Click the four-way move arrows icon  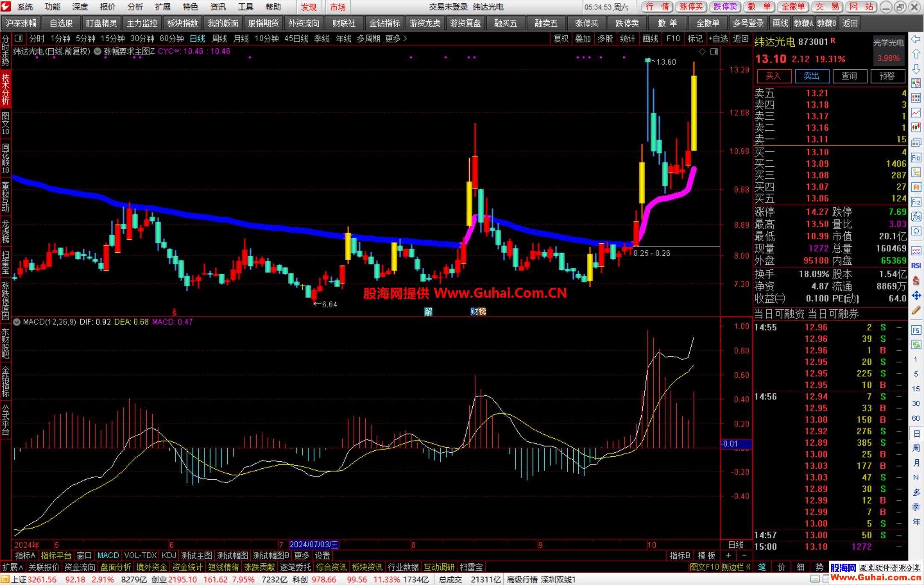click(916, 295)
